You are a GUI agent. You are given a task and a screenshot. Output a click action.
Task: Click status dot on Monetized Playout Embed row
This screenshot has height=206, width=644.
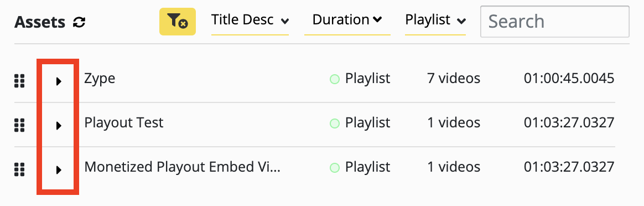[335, 168]
